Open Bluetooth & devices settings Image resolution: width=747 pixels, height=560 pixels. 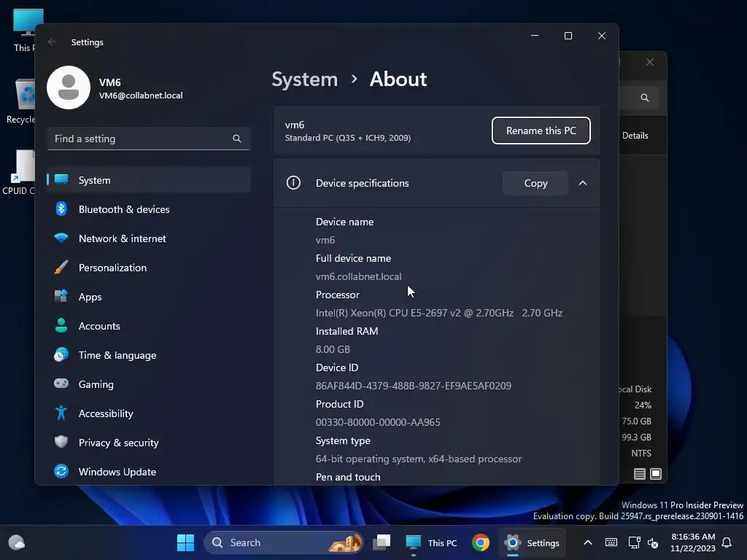(x=149, y=209)
